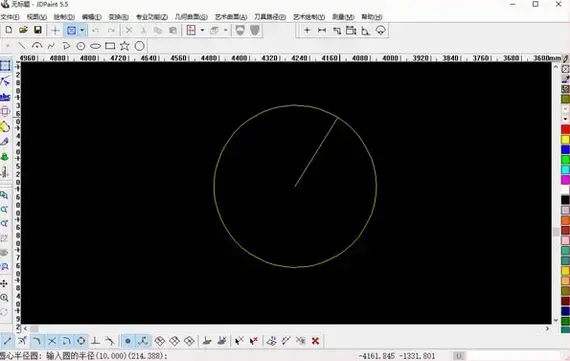This screenshot has width=570, height=361.
Task: Select the straight line drawing tool
Action: (22, 46)
